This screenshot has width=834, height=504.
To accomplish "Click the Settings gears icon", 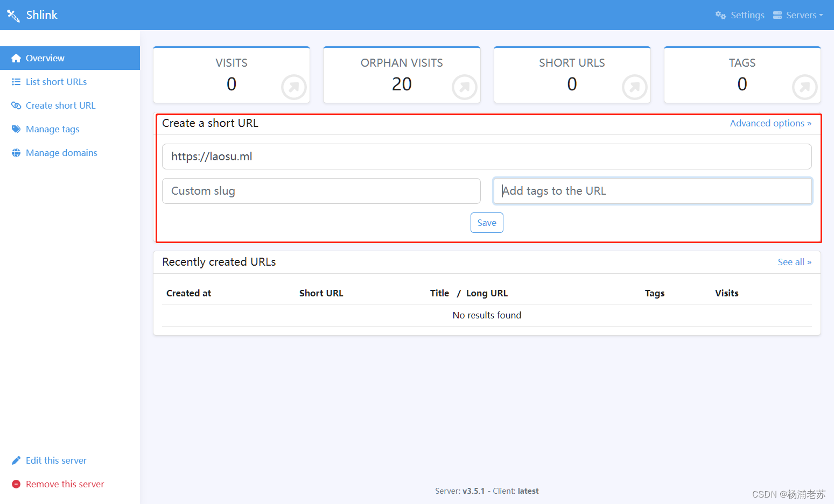I will [720, 15].
